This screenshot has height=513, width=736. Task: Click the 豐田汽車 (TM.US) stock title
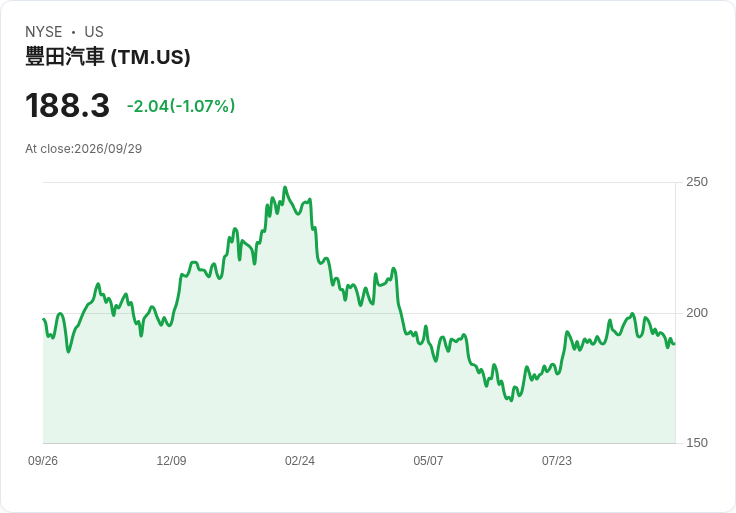point(107,57)
